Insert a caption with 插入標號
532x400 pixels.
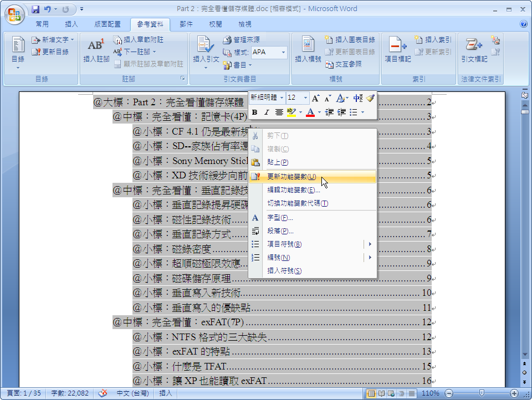coord(308,49)
